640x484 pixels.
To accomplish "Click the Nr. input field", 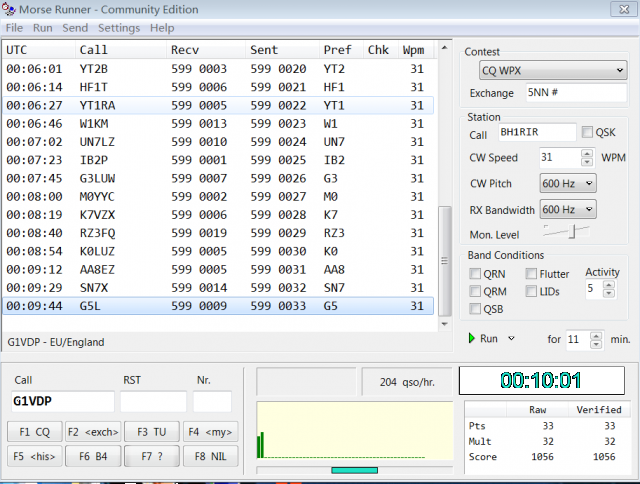I will (212, 401).
